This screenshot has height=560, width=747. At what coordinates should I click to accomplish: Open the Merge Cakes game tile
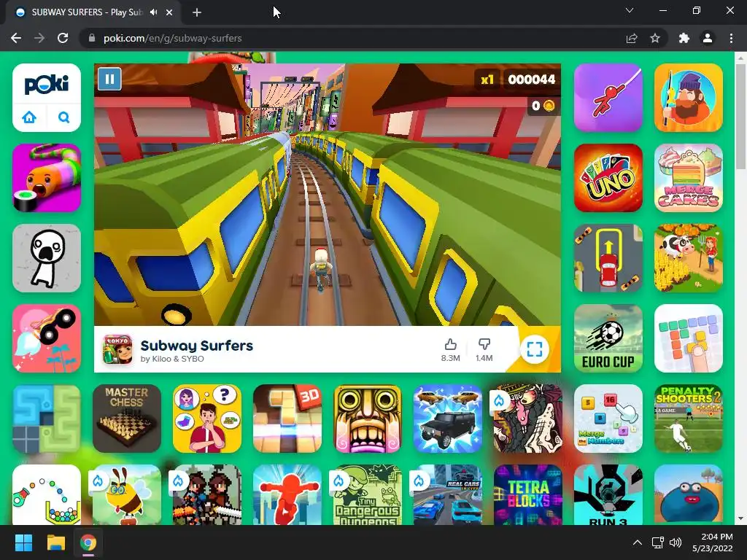pyautogui.click(x=689, y=178)
